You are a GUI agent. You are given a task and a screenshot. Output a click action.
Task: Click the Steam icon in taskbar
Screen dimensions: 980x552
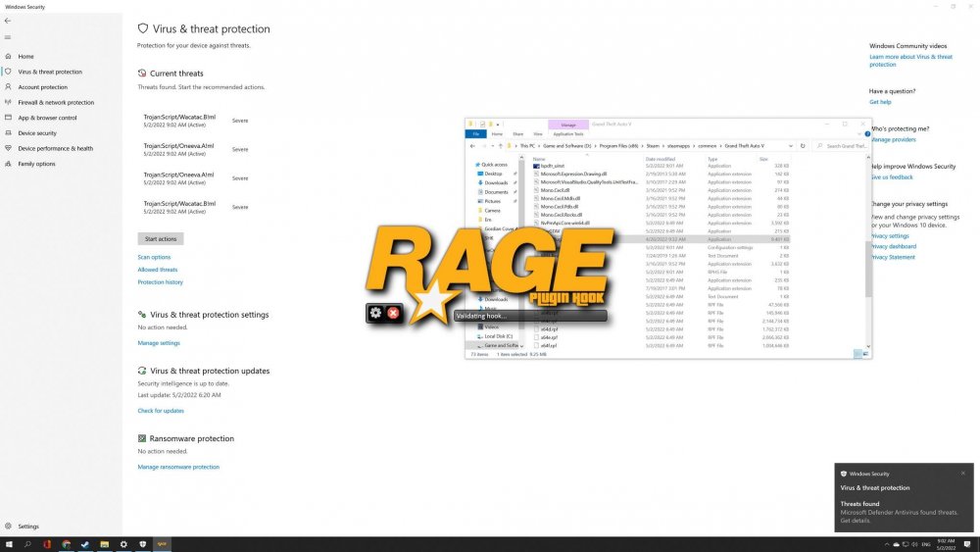tap(85, 544)
